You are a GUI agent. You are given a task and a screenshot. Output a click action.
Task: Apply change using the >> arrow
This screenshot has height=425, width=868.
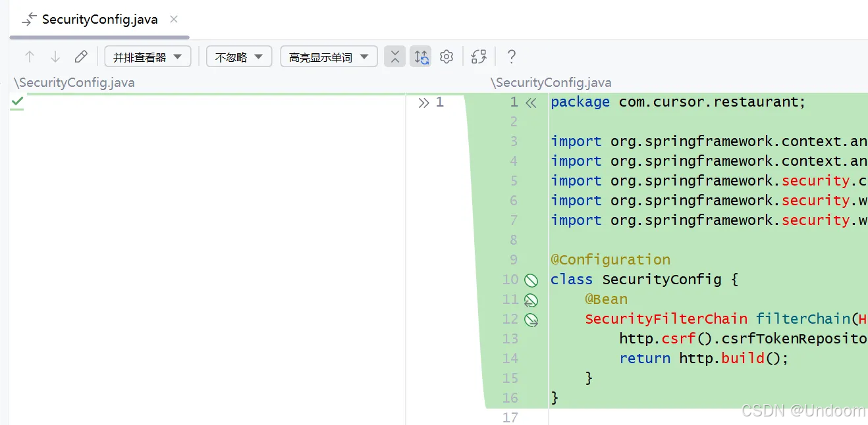[x=423, y=102]
